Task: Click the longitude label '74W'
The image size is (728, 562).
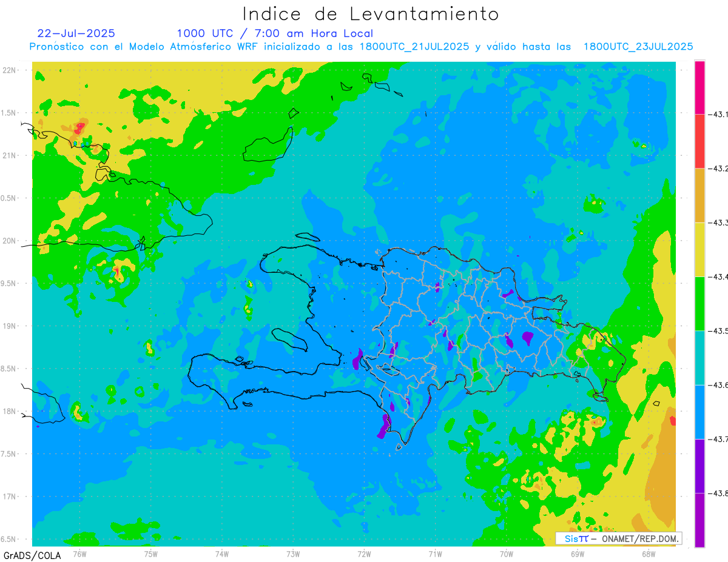Action: [x=222, y=554]
